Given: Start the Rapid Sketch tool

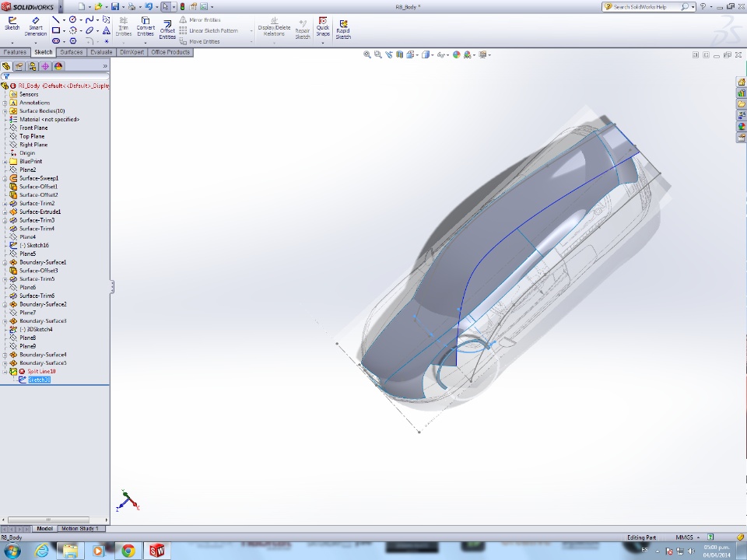Looking at the screenshot, I should (343, 30).
